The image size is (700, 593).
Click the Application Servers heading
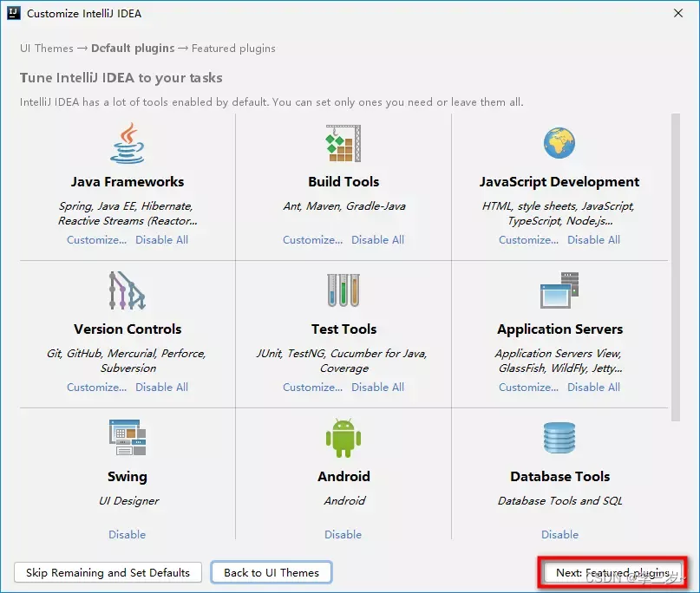[559, 329]
